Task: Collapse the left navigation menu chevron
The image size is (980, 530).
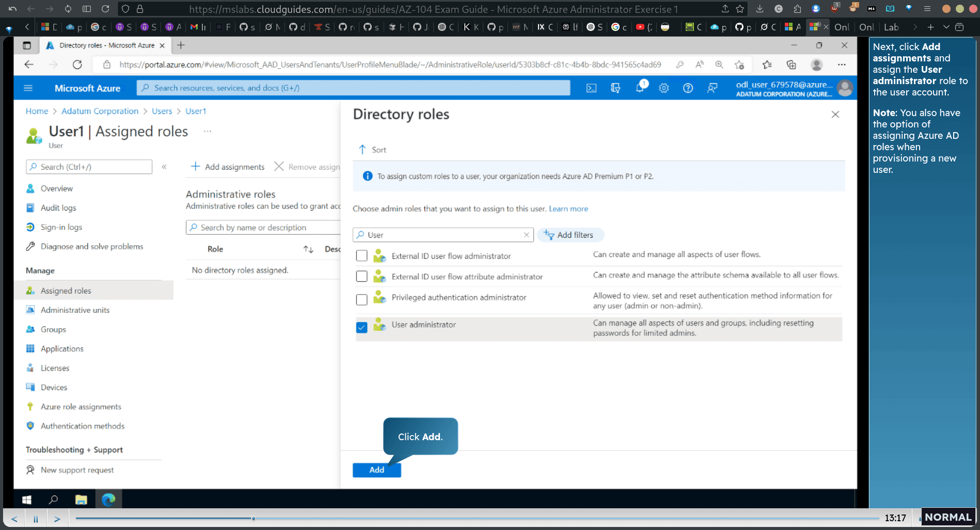Action: (x=164, y=167)
